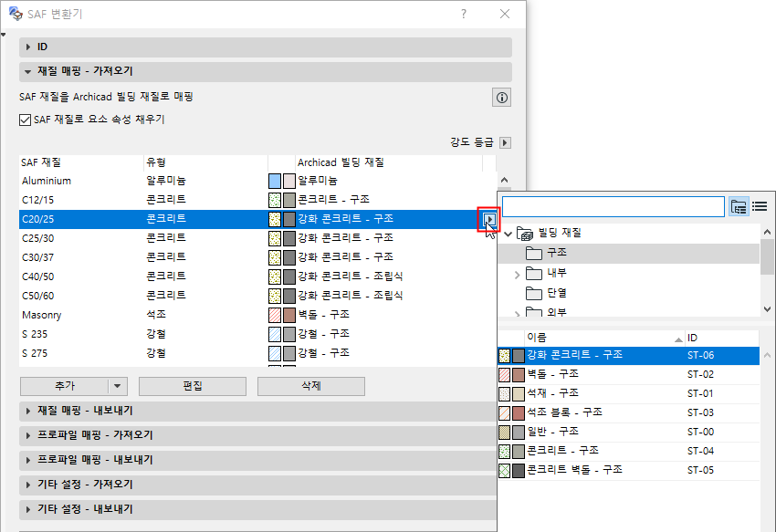The image size is (776, 532).
Task: Click the Aluminium row blue fill swatch
Action: (x=275, y=181)
